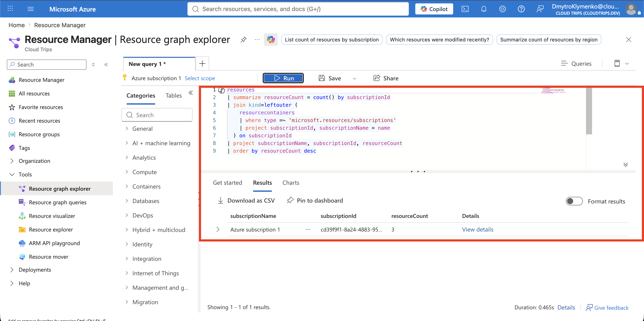The height and width of the screenshot is (321, 644).
Task: Click the View details link
Action: pyautogui.click(x=477, y=229)
